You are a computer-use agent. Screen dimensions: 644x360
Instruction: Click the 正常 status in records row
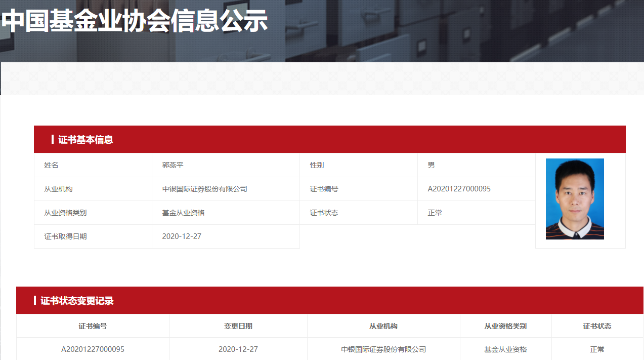coord(597,349)
